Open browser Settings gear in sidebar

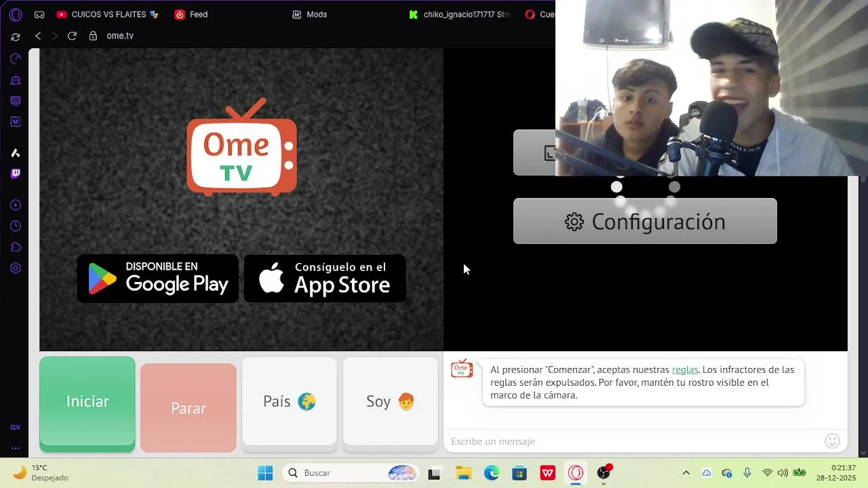pos(16,268)
